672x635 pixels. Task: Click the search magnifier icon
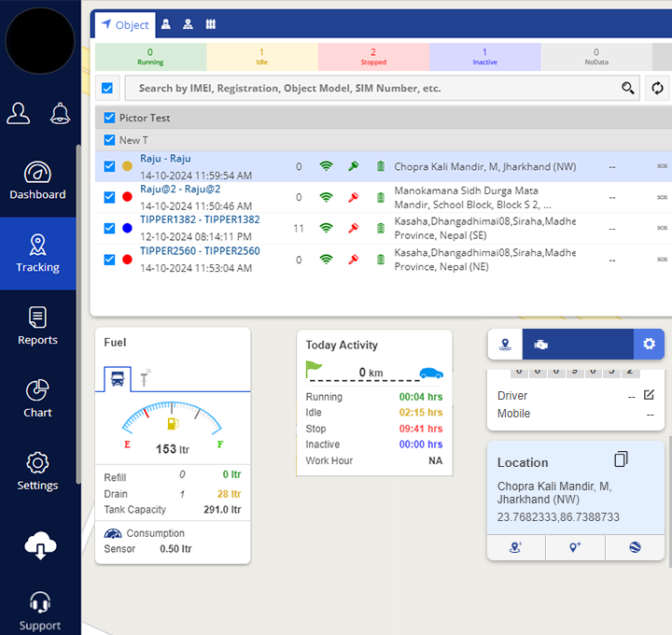point(628,89)
